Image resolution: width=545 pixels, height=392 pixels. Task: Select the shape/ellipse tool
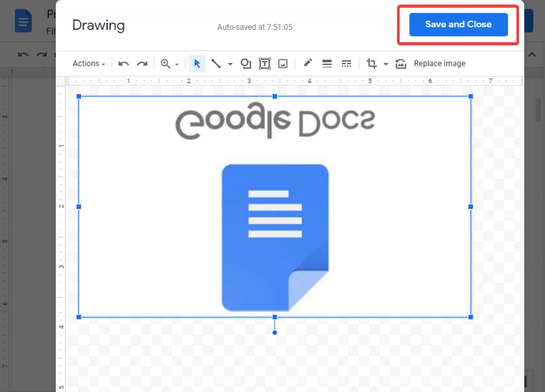pyautogui.click(x=245, y=64)
